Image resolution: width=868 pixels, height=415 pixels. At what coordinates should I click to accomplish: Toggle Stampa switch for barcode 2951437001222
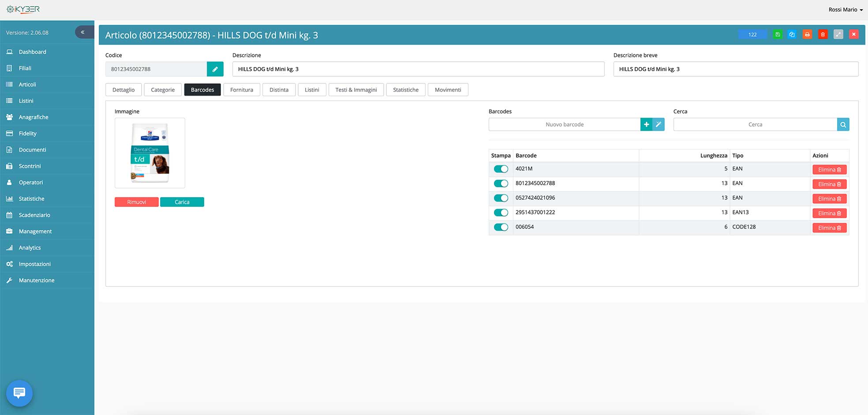pos(501,213)
